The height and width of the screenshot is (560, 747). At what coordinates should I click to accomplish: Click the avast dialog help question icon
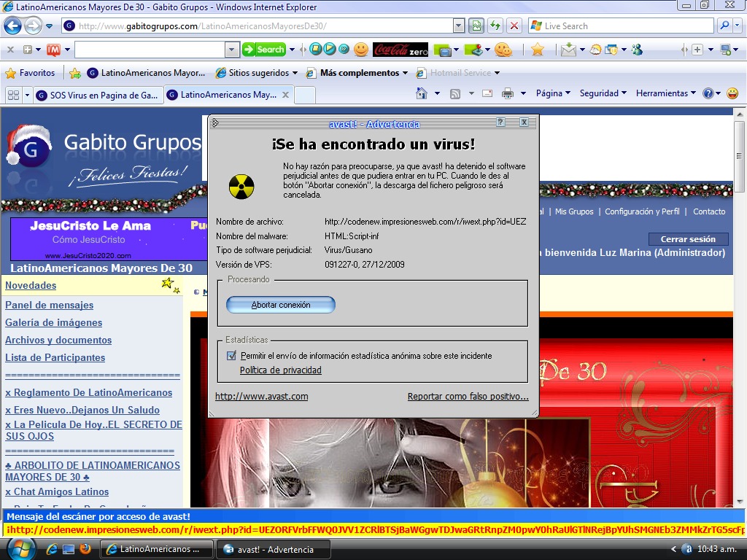click(x=500, y=122)
